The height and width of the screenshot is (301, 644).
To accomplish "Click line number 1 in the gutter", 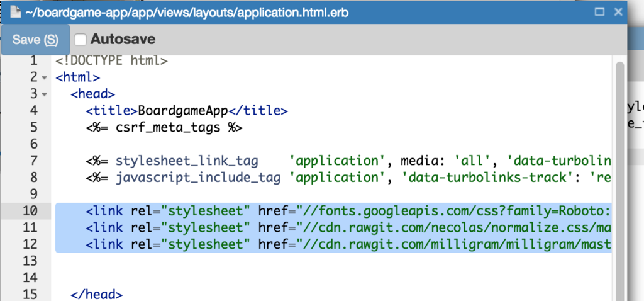I will click(34, 61).
